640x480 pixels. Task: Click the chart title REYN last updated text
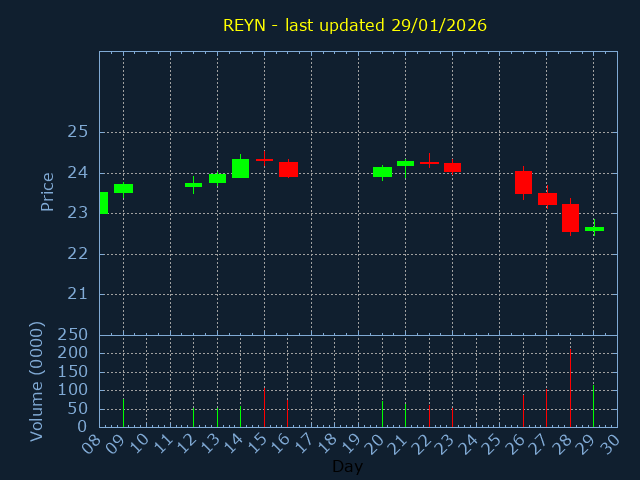[355, 25]
